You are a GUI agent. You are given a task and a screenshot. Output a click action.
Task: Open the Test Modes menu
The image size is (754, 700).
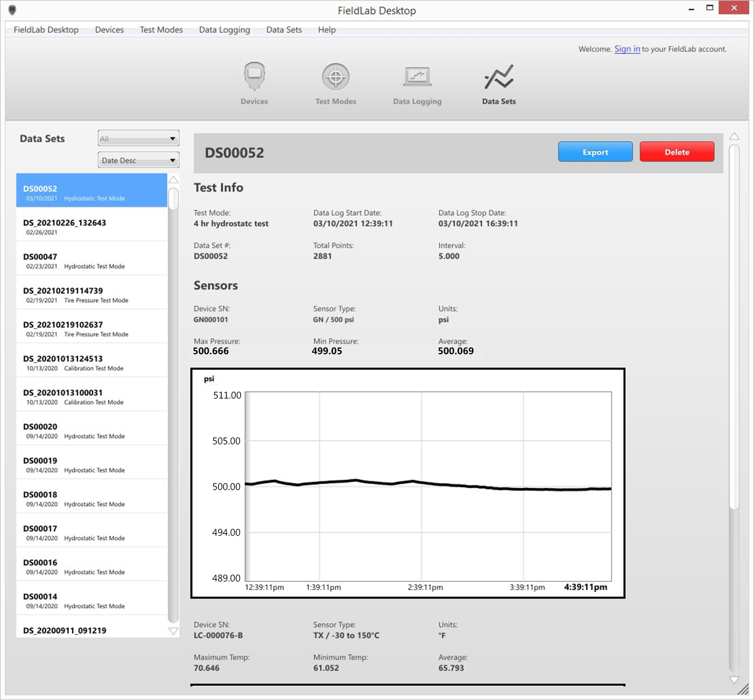[161, 30]
